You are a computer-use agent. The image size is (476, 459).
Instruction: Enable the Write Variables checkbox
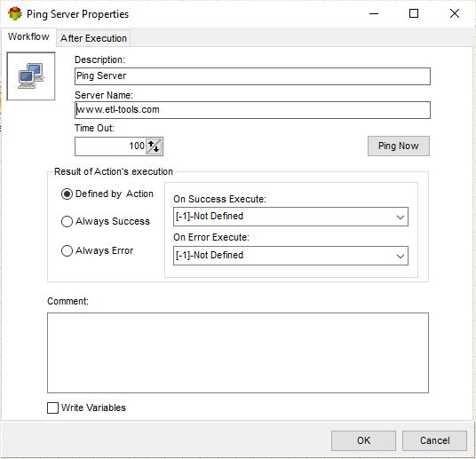(52, 408)
